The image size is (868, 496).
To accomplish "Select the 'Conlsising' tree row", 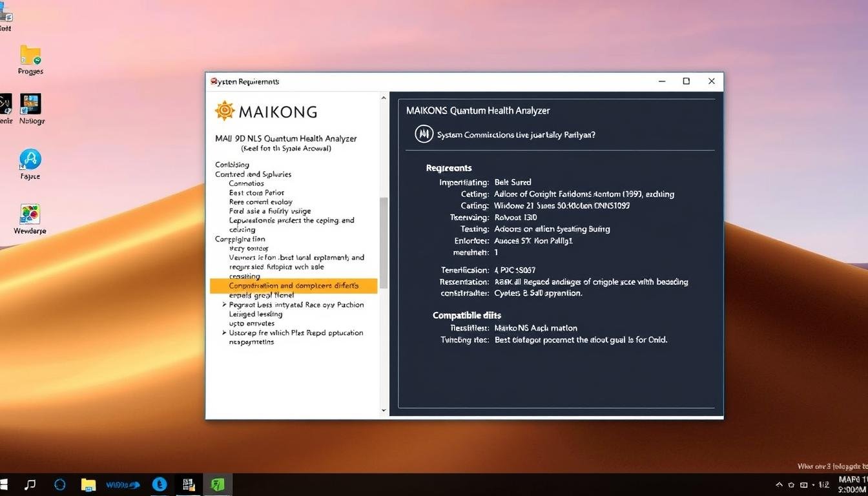I will coord(232,165).
